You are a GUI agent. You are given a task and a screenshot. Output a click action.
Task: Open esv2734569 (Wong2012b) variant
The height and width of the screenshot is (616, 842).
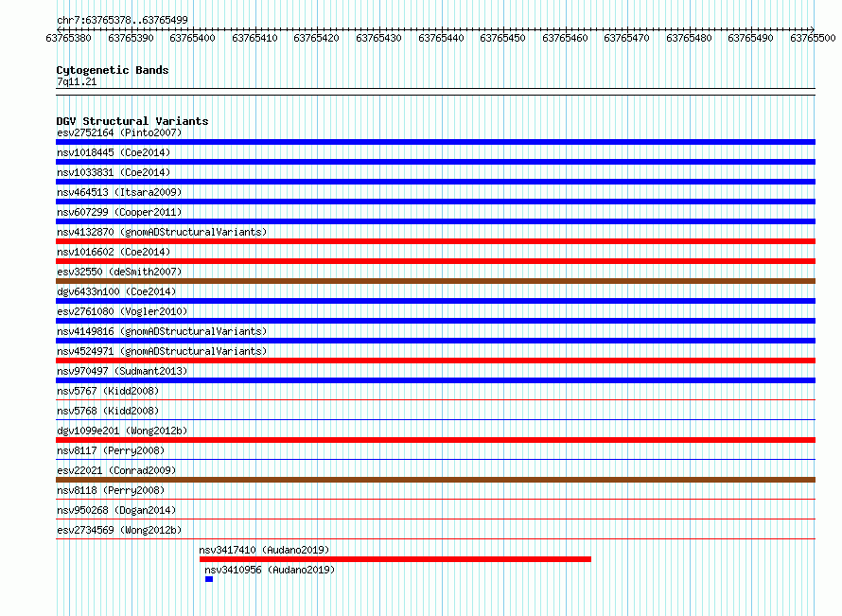tap(119, 530)
